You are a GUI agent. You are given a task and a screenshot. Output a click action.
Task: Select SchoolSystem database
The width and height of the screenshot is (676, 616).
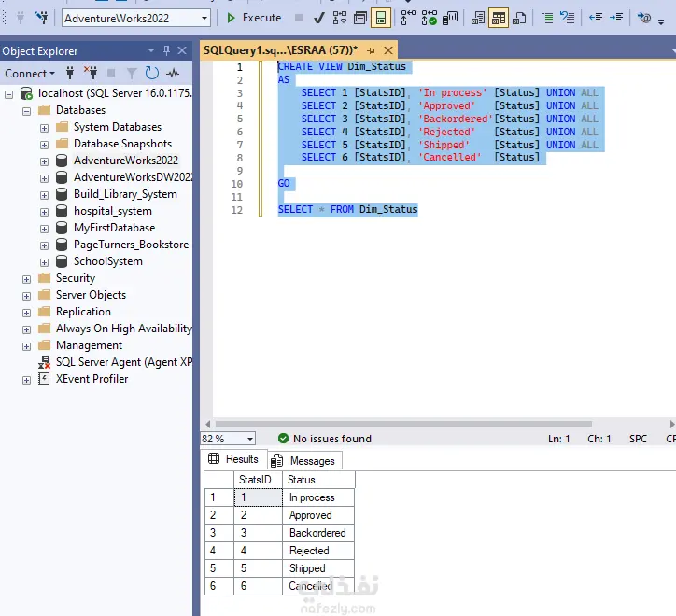pos(107,261)
